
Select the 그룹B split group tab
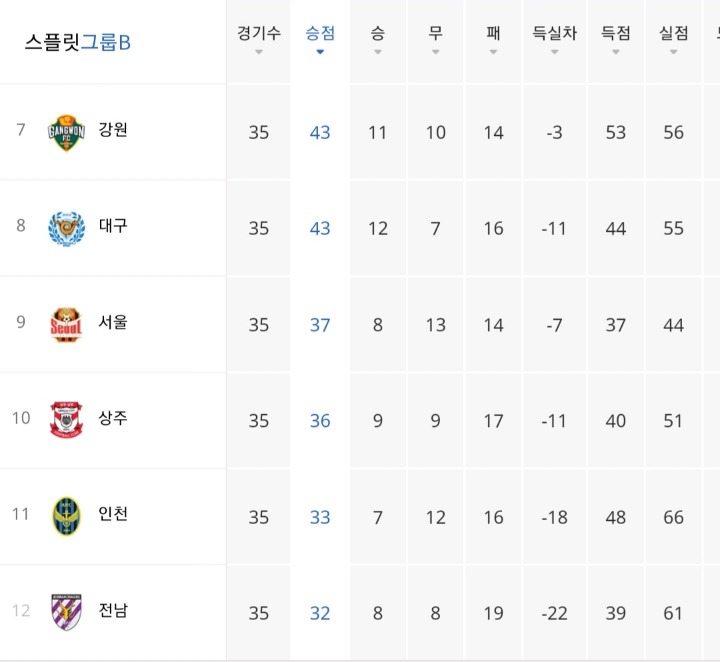coord(106,42)
